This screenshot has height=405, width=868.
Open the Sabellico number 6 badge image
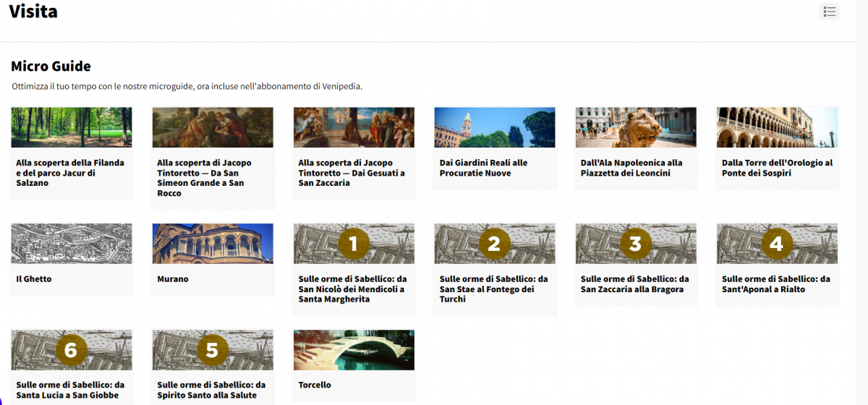72,350
